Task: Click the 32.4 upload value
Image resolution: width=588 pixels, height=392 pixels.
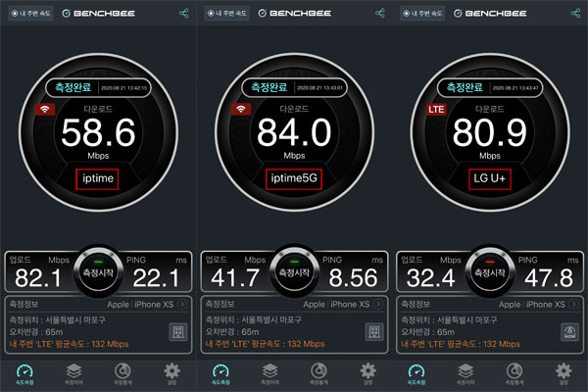Action: coord(430,278)
